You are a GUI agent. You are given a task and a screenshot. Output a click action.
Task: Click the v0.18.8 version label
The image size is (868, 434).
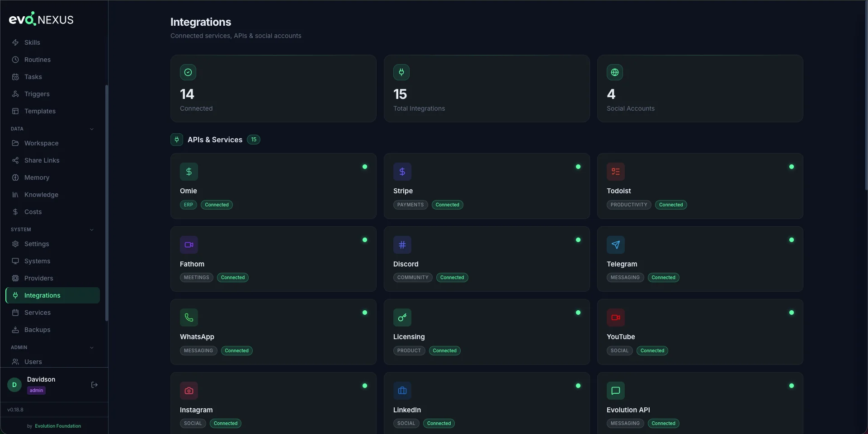(x=15, y=410)
